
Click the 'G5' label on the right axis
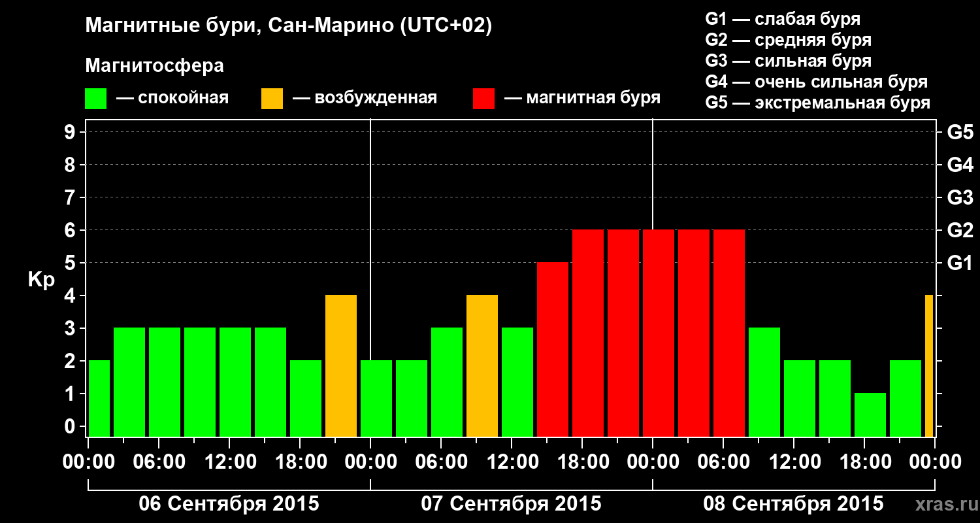(960, 133)
